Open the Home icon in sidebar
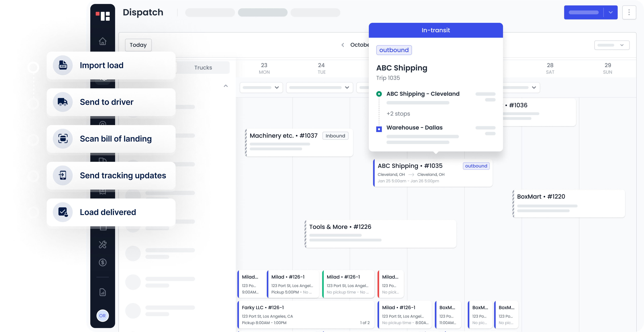This screenshot has height=332, width=644. (x=103, y=41)
